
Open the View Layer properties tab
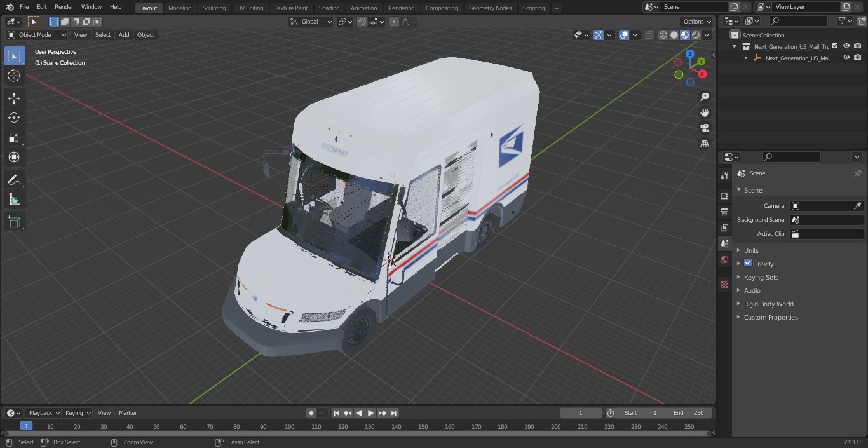[724, 227]
